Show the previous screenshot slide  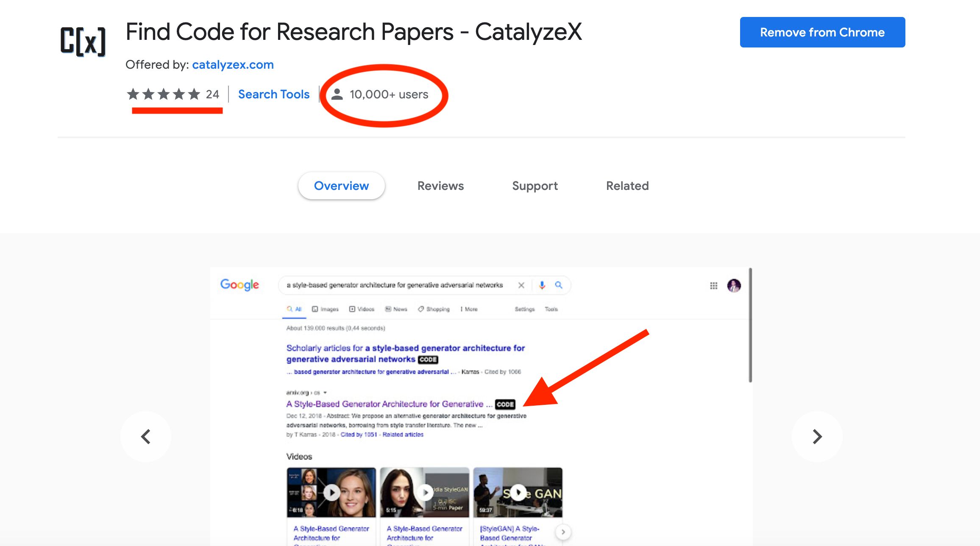(x=146, y=437)
